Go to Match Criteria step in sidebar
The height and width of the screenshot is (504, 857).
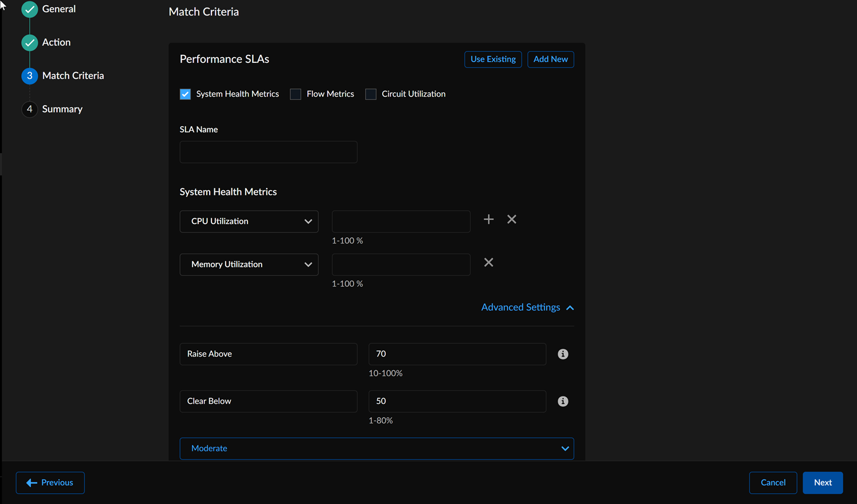point(73,75)
